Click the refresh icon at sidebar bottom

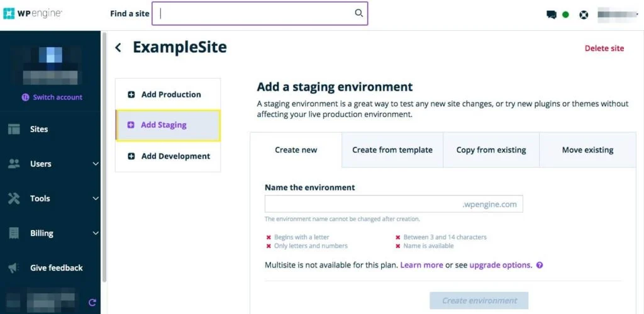92,303
